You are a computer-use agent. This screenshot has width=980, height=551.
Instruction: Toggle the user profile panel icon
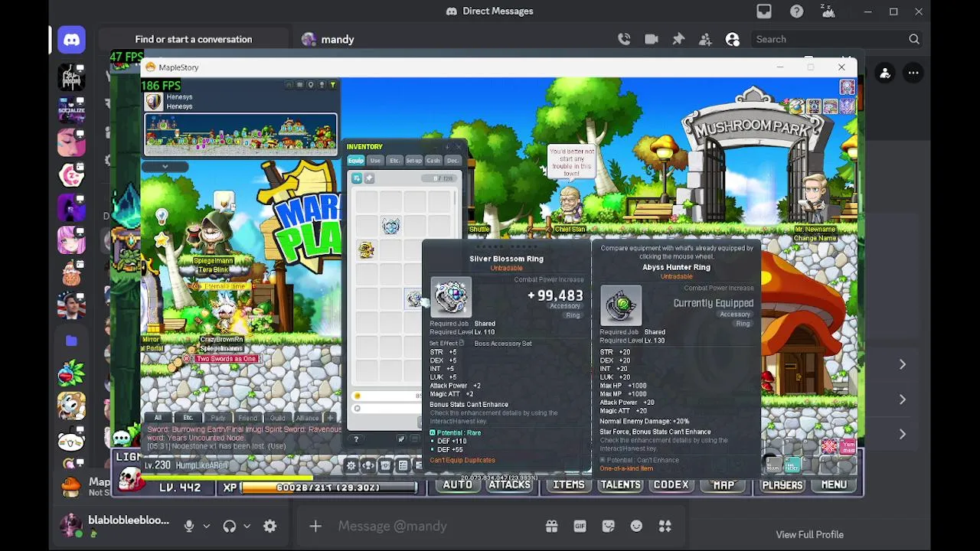coord(732,40)
